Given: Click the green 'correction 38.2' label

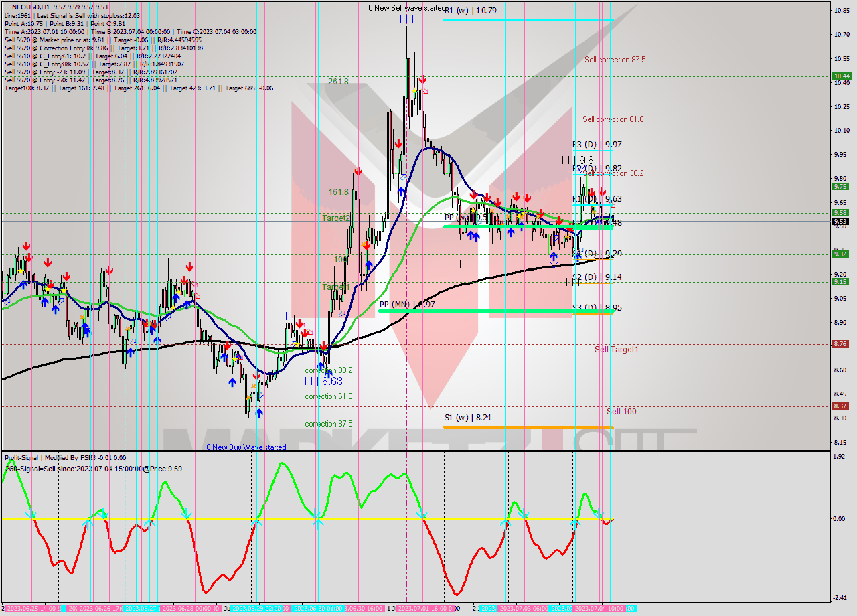Looking at the screenshot, I should (x=328, y=370).
